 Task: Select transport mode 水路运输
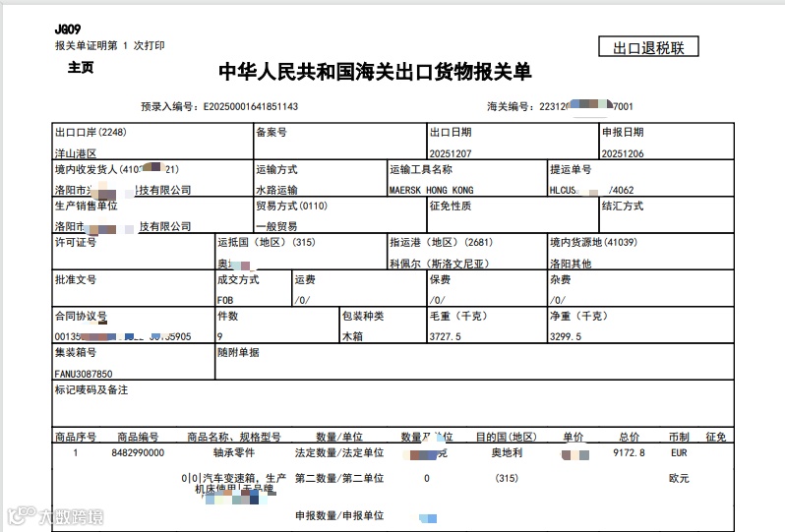[276, 190]
